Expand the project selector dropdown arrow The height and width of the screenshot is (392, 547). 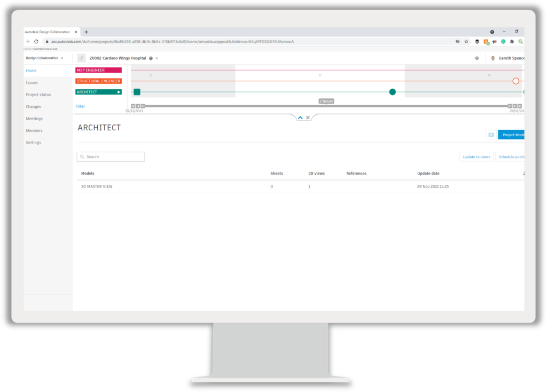pos(157,58)
